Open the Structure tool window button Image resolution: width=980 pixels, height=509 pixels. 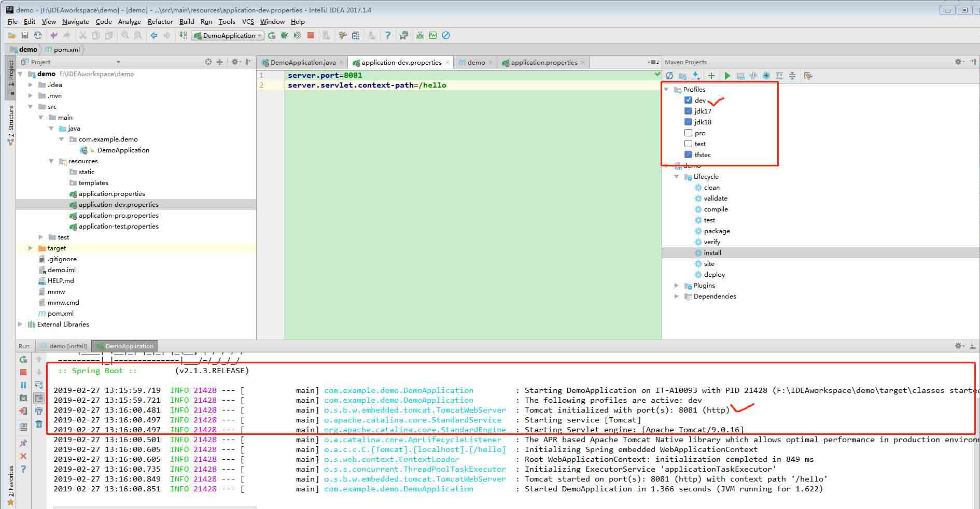10,125
